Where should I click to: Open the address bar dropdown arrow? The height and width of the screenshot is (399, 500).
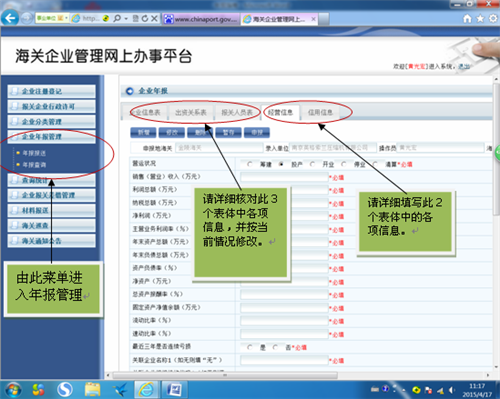pos(126,19)
